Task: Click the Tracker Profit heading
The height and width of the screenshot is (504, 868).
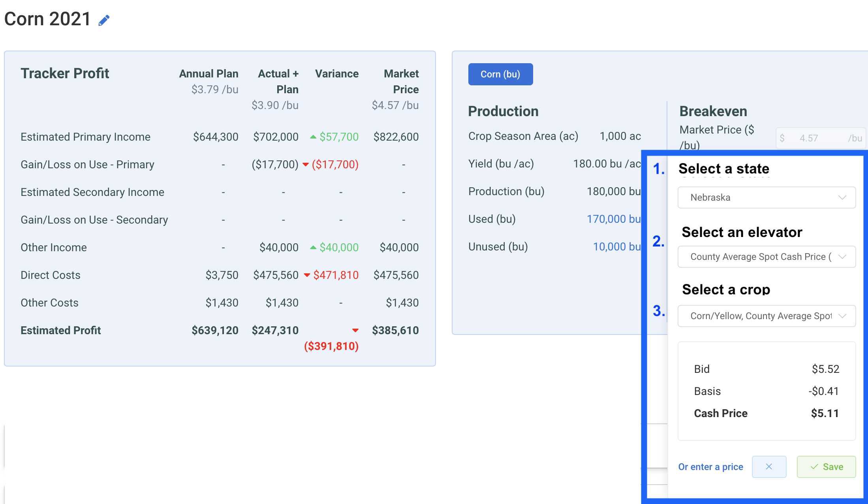Action: click(x=65, y=73)
